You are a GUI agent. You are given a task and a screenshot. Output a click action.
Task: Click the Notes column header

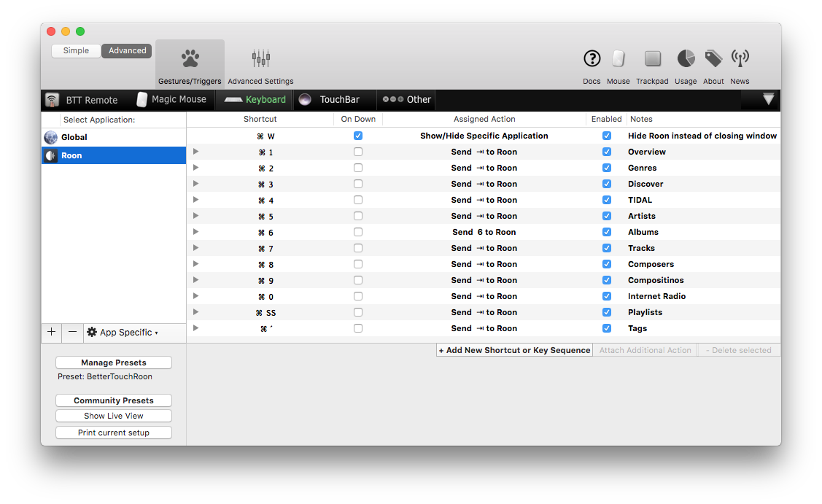coord(641,119)
